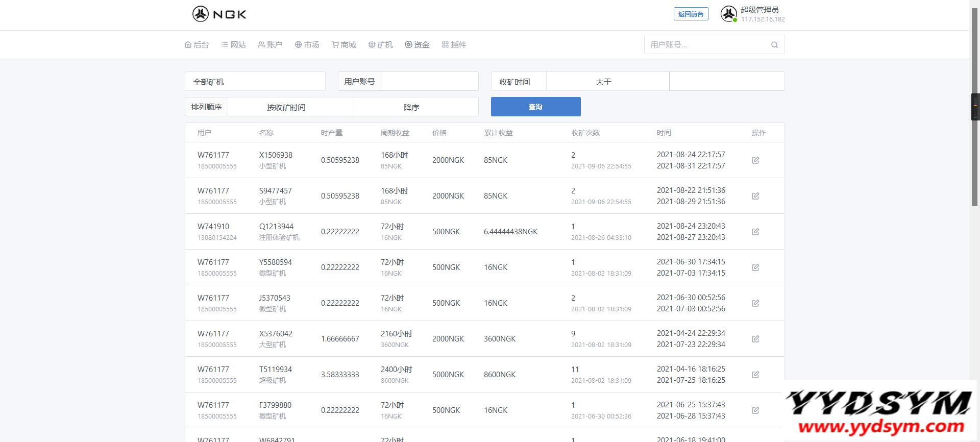
Task: Click the edit icon for miner T5119934
Action: point(755,375)
